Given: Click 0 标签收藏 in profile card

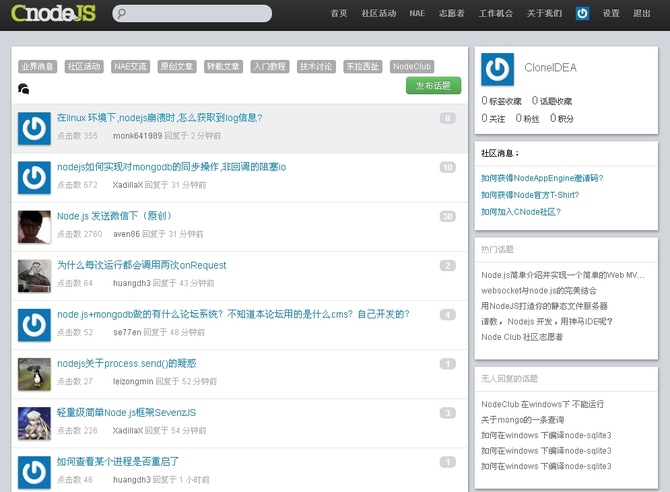Looking at the screenshot, I should click(x=501, y=100).
